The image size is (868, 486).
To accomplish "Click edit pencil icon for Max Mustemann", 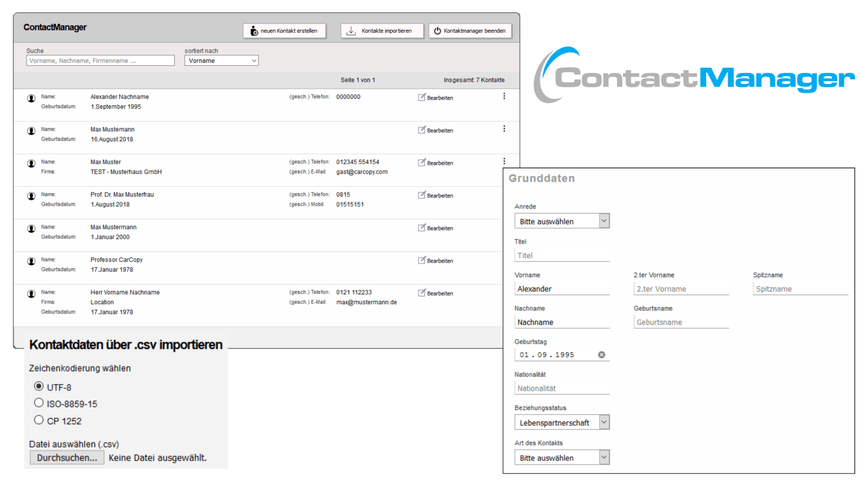I will [422, 130].
